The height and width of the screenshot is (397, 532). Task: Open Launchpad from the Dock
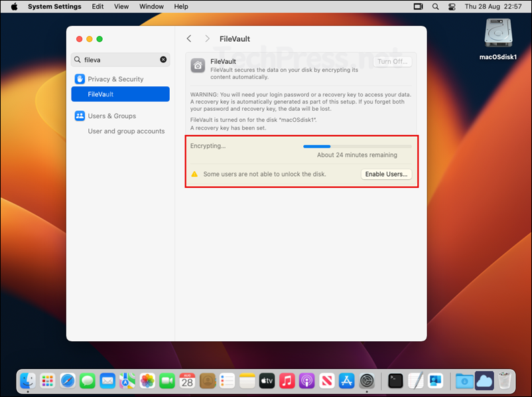[48, 380]
